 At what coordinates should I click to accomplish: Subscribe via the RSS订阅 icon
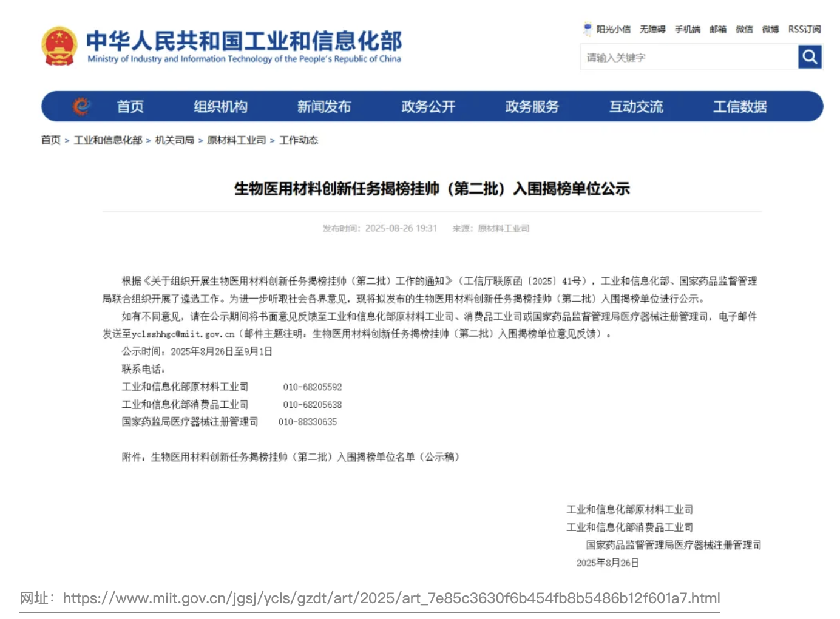(x=804, y=29)
